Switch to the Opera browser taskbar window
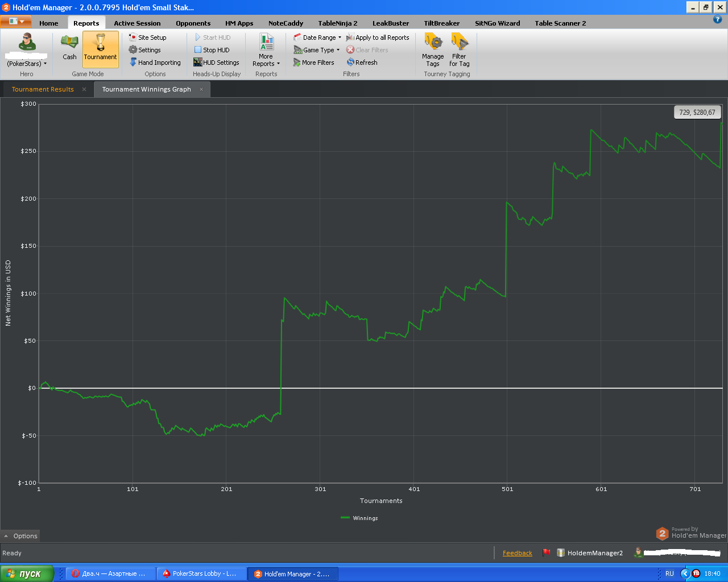 tap(109, 573)
